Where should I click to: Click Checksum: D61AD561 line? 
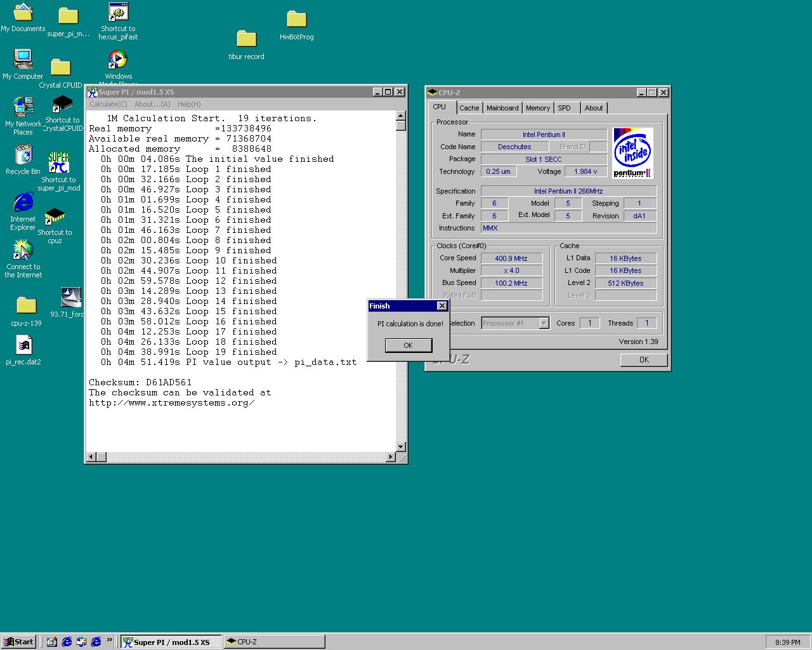point(140,383)
